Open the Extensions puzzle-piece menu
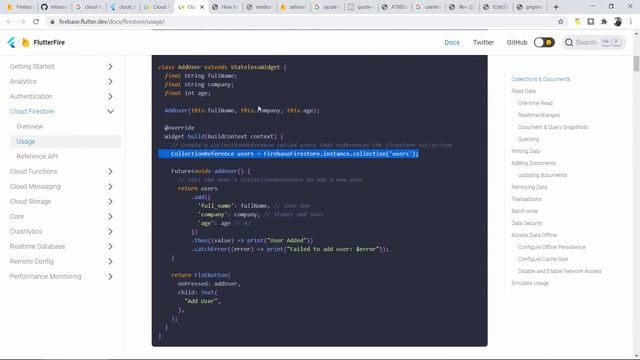Image resolution: width=640 pixels, height=360 pixels. click(x=604, y=22)
